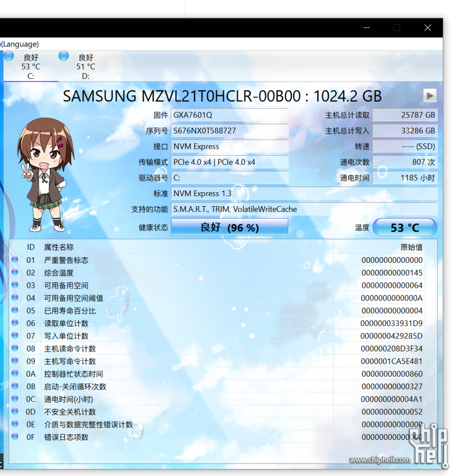Select the 控制器忙状态时间 attribute name

[73, 374]
